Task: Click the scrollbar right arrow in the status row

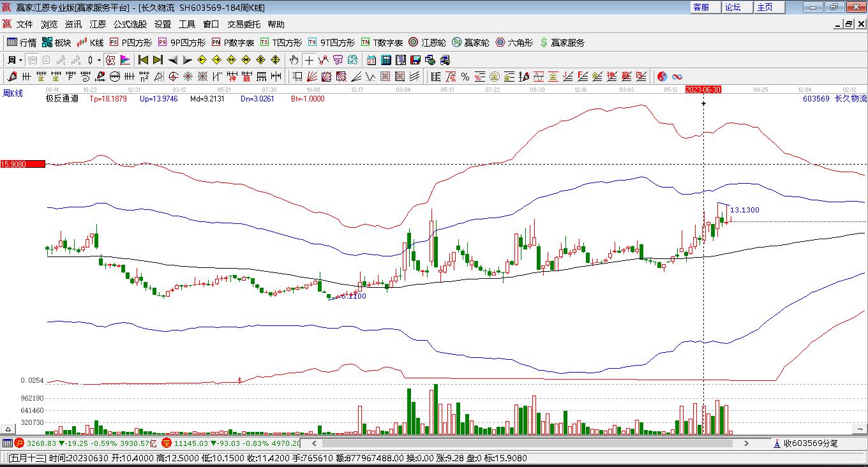Action: (x=747, y=443)
